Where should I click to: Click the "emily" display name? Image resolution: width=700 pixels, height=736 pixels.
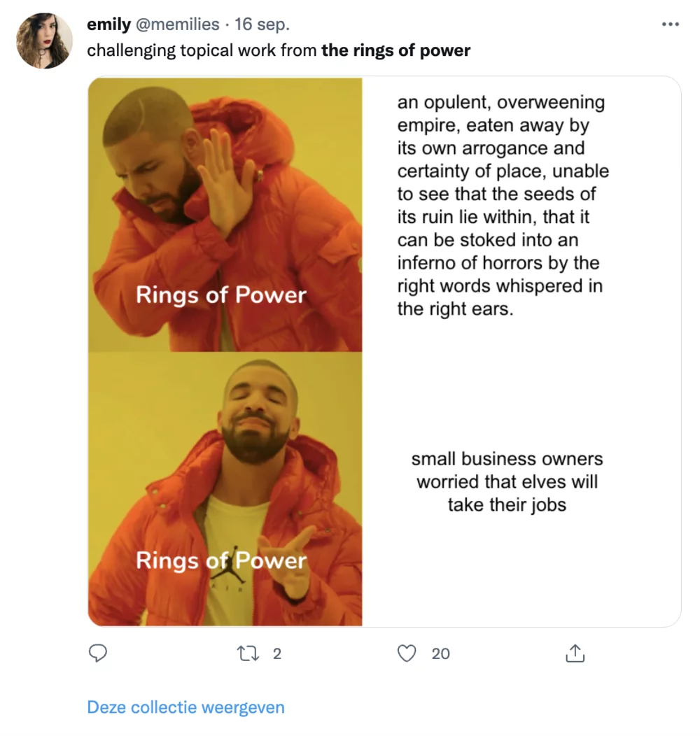point(108,24)
